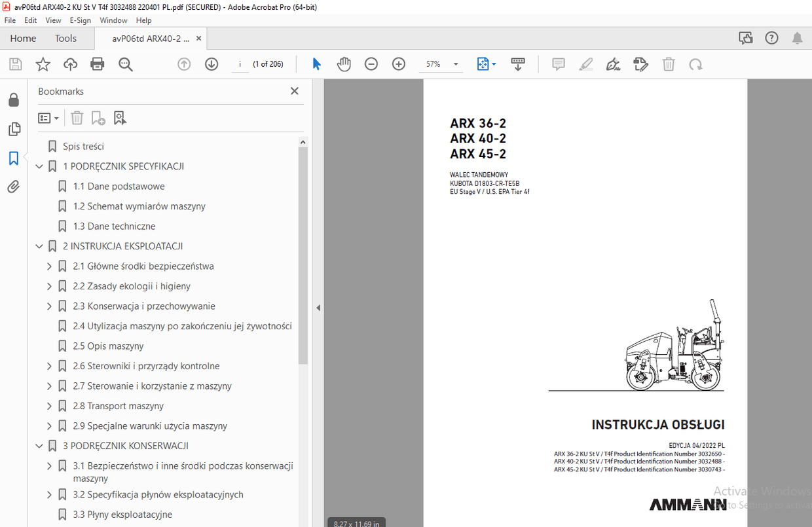
Task: Select the Hand tool in the toolbar
Action: (x=343, y=64)
